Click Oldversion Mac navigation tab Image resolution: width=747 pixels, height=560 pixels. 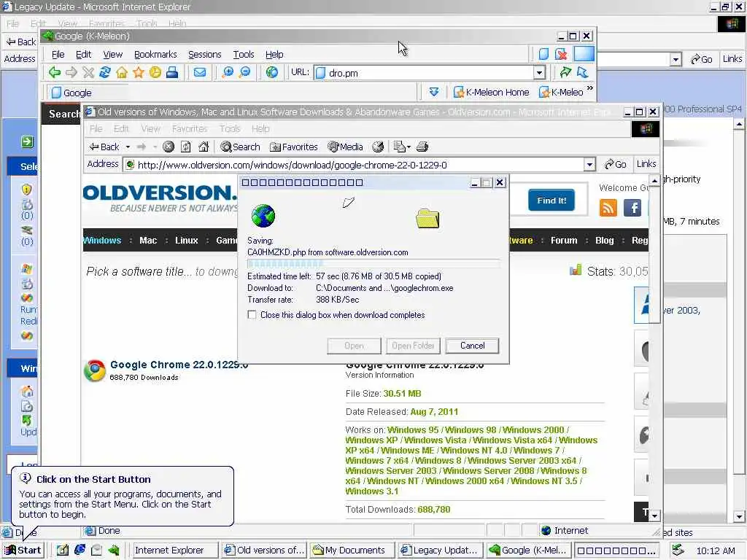[x=148, y=241]
